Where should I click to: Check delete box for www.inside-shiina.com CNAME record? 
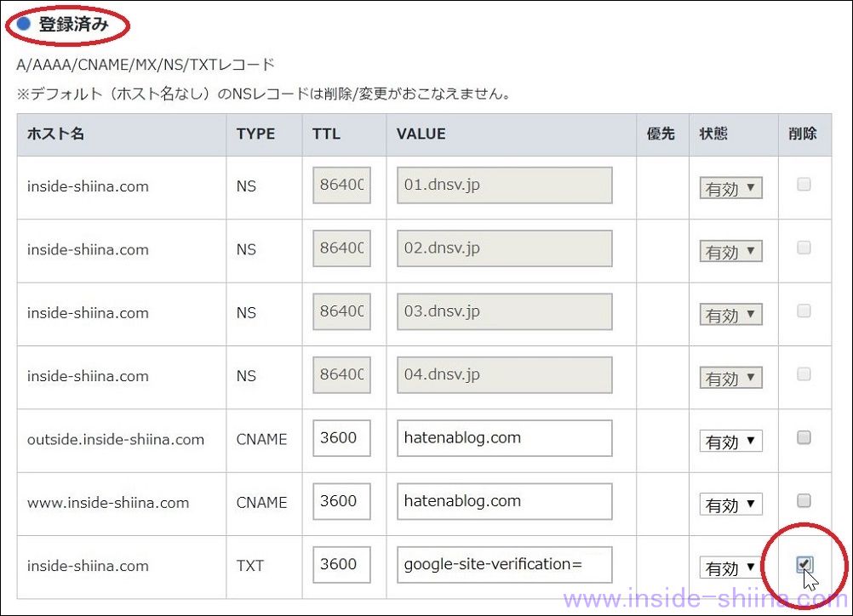tap(803, 501)
